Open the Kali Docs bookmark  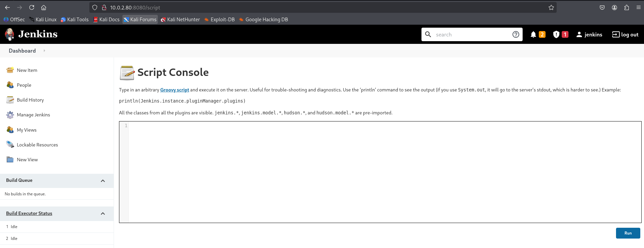click(x=106, y=20)
